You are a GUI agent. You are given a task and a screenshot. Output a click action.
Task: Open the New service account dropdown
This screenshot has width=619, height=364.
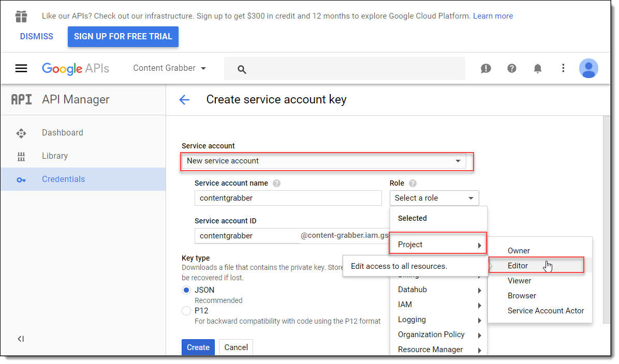(x=323, y=161)
